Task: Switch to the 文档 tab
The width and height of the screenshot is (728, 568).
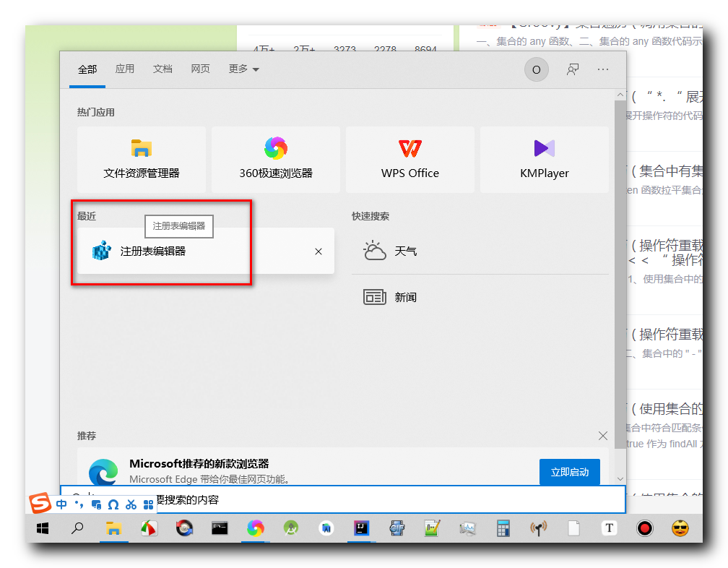Action: point(162,69)
